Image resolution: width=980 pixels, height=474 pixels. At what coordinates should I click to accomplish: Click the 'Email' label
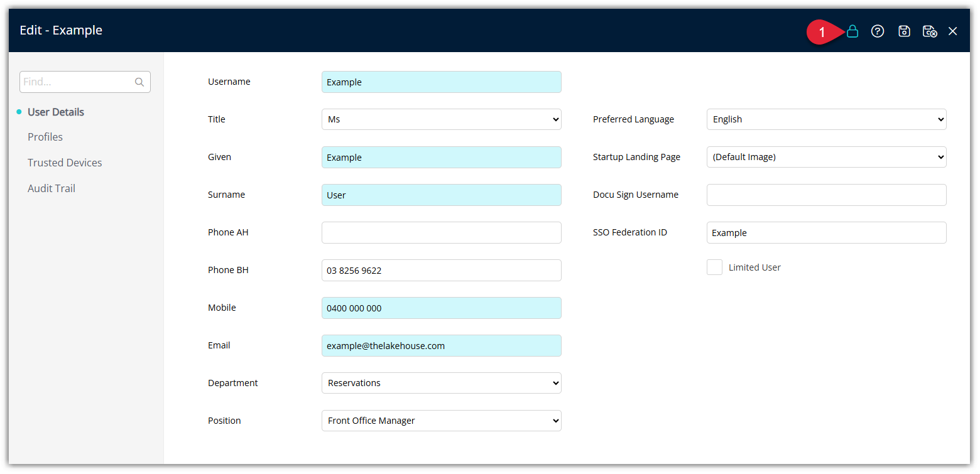pos(219,345)
